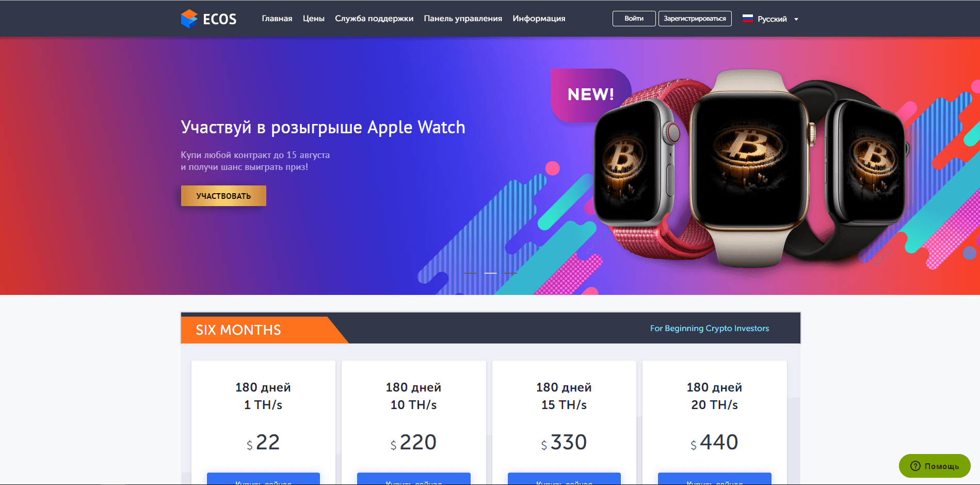The width and height of the screenshot is (980, 485).
Task: Click the help question mark icon
Action: 915,466
